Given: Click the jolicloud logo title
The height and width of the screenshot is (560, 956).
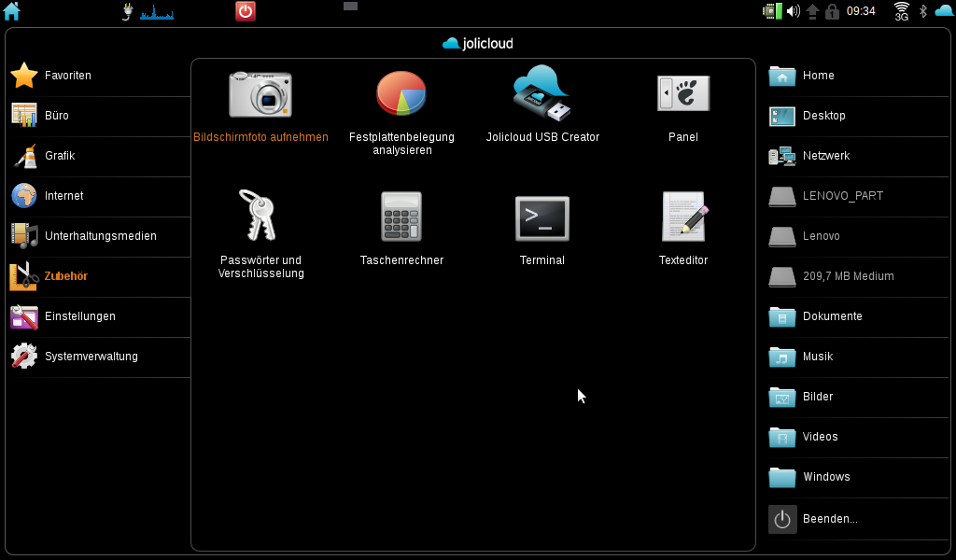Looking at the screenshot, I should click(x=477, y=43).
